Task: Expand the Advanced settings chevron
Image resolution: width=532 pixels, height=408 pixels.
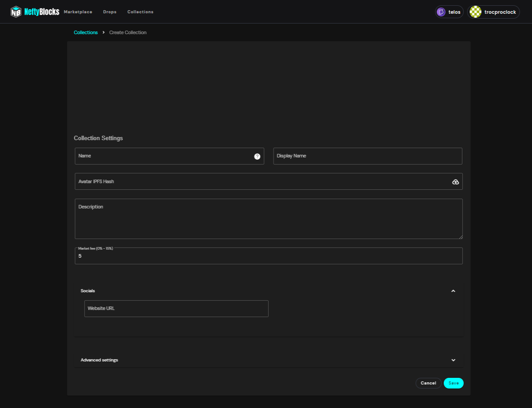Action: (x=453, y=360)
